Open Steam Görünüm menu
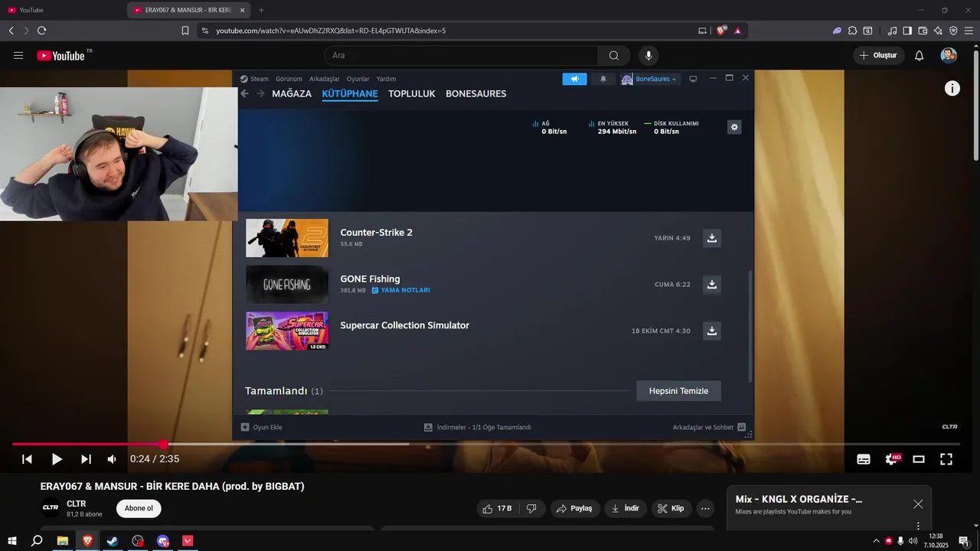Screen dimensions: 980x551 click(x=289, y=79)
